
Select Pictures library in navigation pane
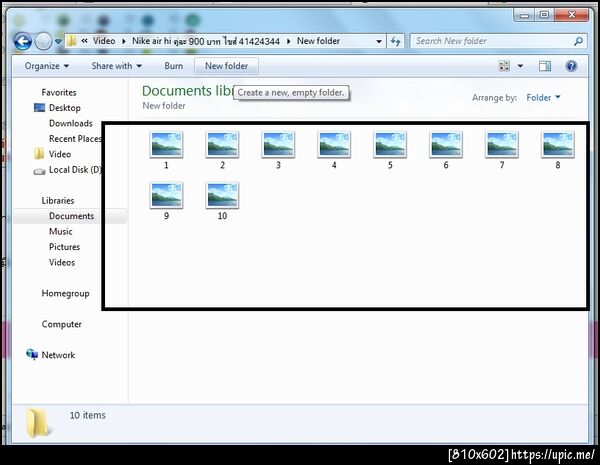(64, 247)
